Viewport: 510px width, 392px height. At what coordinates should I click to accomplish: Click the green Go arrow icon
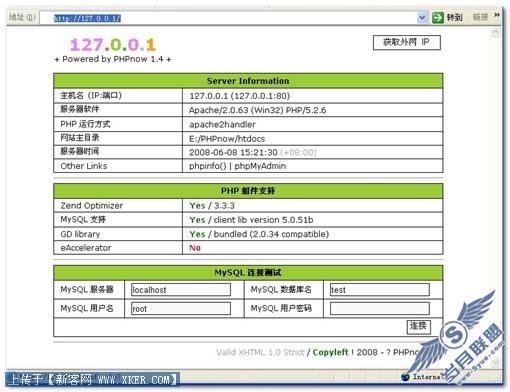(x=438, y=17)
